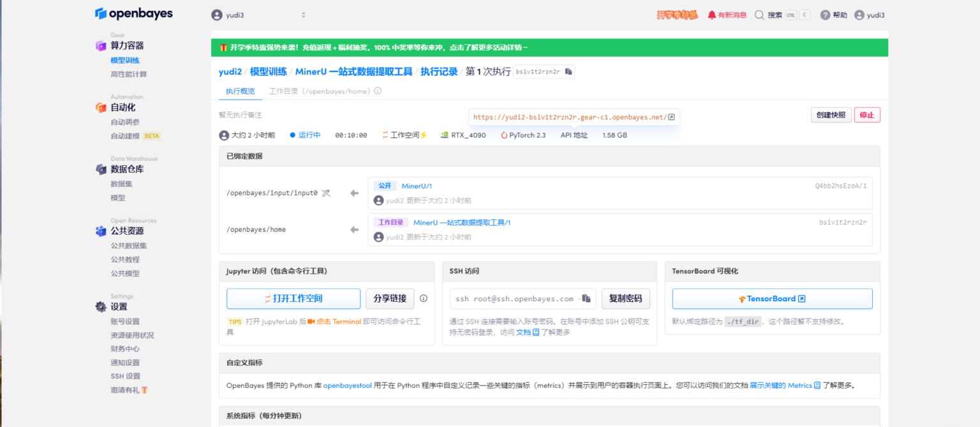Click the 数据仓库 Data Warehouse icon

tap(101, 169)
